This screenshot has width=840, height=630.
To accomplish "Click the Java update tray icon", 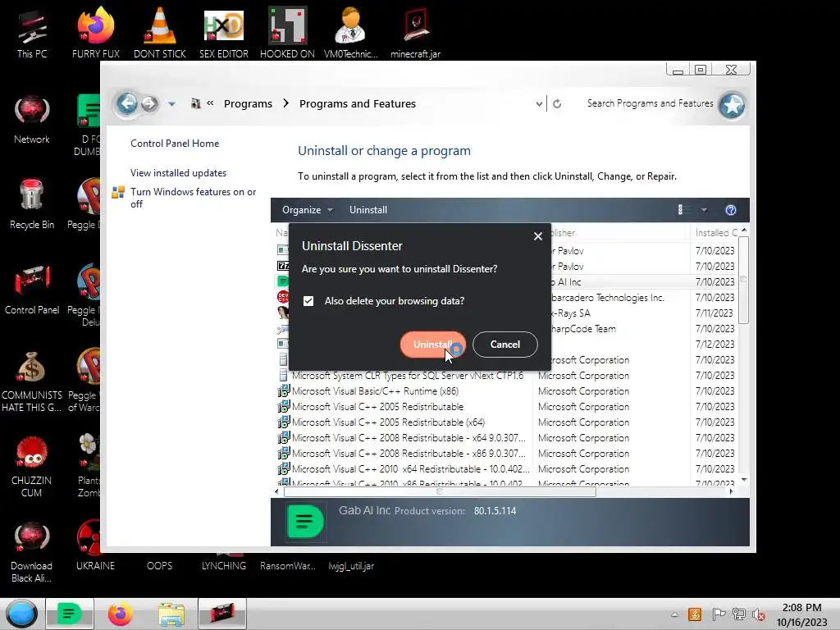I will pos(695,614).
